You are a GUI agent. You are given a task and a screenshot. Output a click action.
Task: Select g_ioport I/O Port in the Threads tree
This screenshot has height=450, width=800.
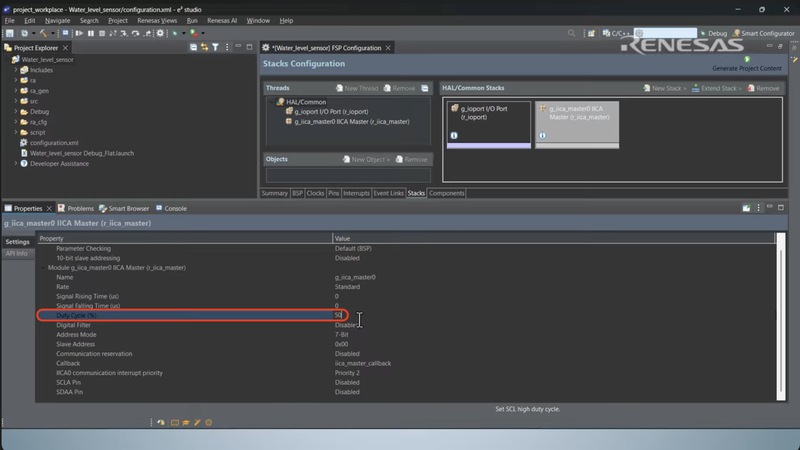pyautogui.click(x=331, y=111)
